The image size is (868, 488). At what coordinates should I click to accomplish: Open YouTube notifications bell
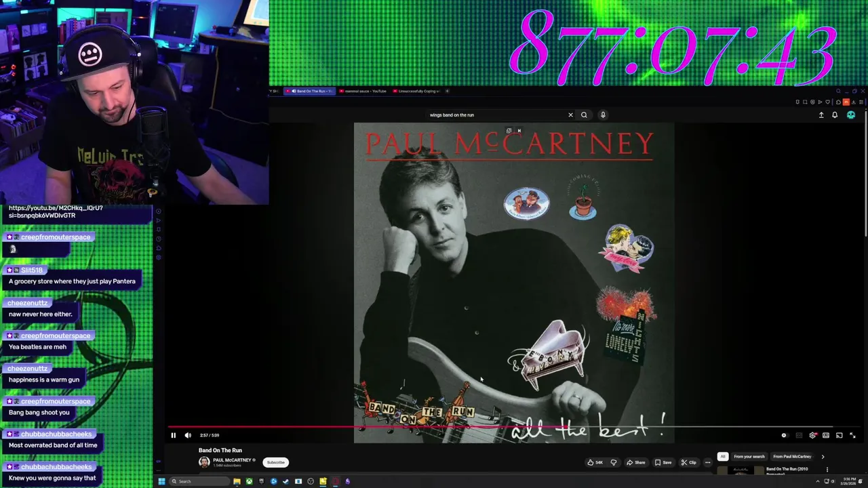(x=835, y=115)
